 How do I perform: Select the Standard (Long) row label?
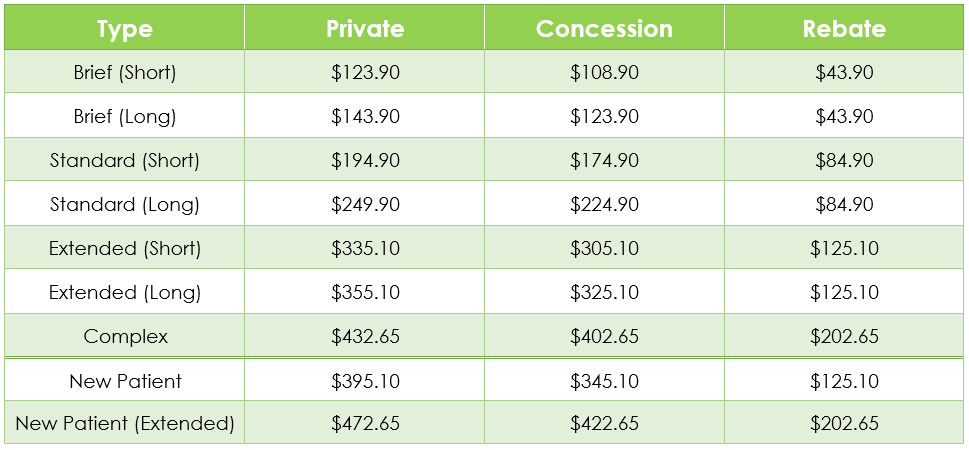[x=125, y=204]
